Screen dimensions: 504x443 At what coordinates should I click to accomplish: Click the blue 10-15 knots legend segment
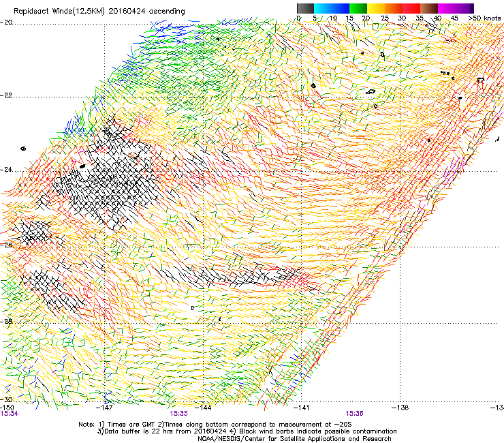point(341,8)
